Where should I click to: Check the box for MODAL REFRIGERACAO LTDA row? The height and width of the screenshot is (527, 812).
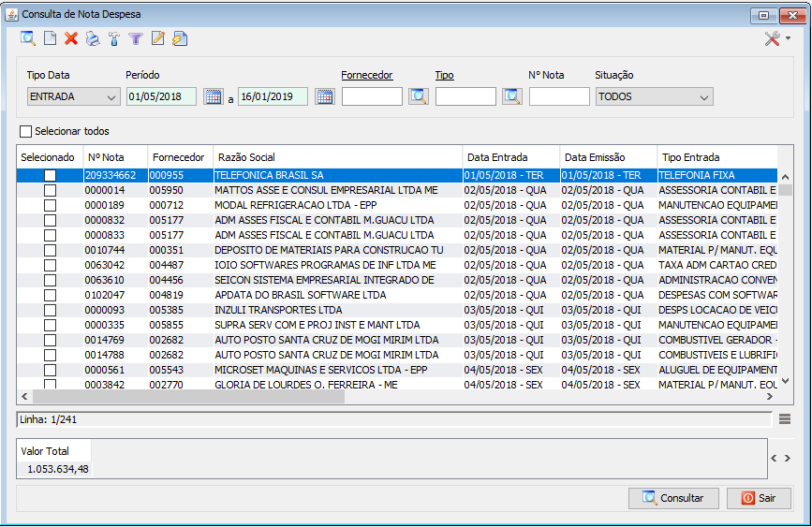[50, 206]
